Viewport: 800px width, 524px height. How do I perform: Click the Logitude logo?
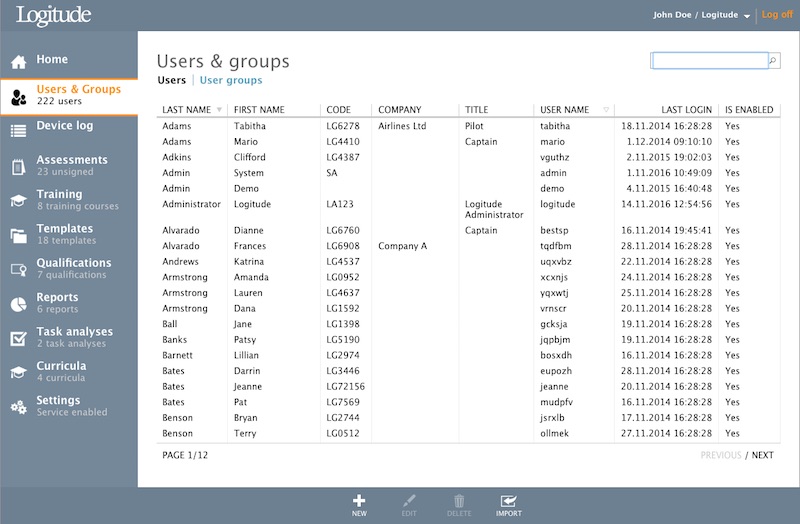54,15
